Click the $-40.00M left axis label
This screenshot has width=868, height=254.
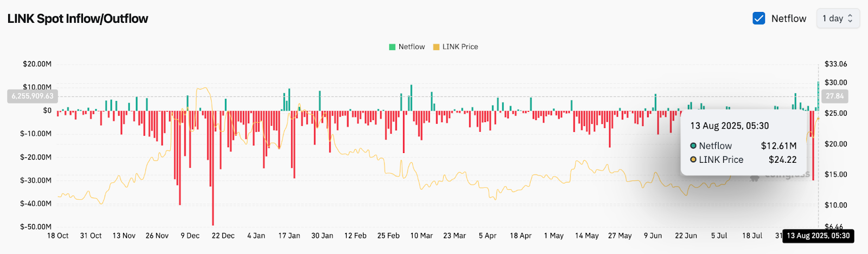(x=36, y=204)
